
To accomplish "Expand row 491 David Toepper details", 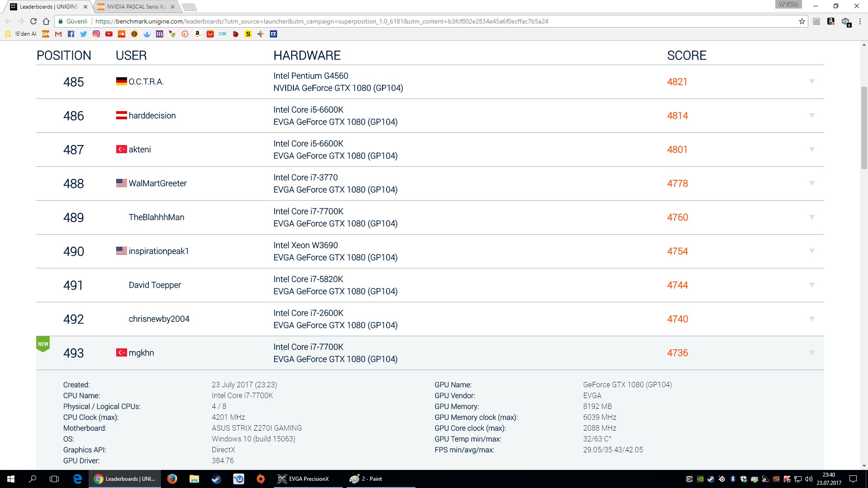I will [812, 285].
